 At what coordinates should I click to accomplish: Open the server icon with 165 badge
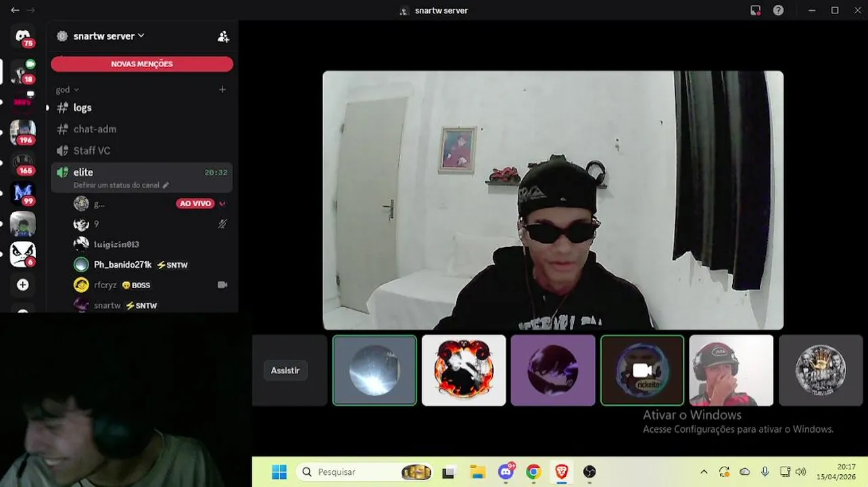[23, 163]
